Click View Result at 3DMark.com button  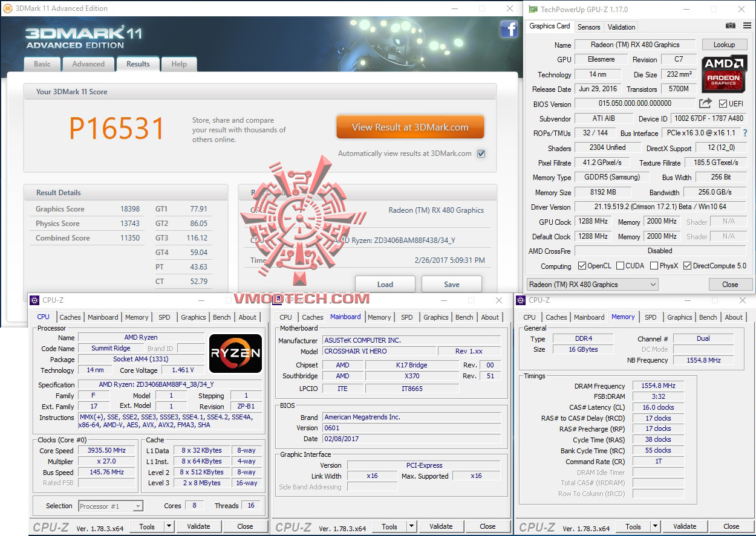pyautogui.click(x=410, y=128)
